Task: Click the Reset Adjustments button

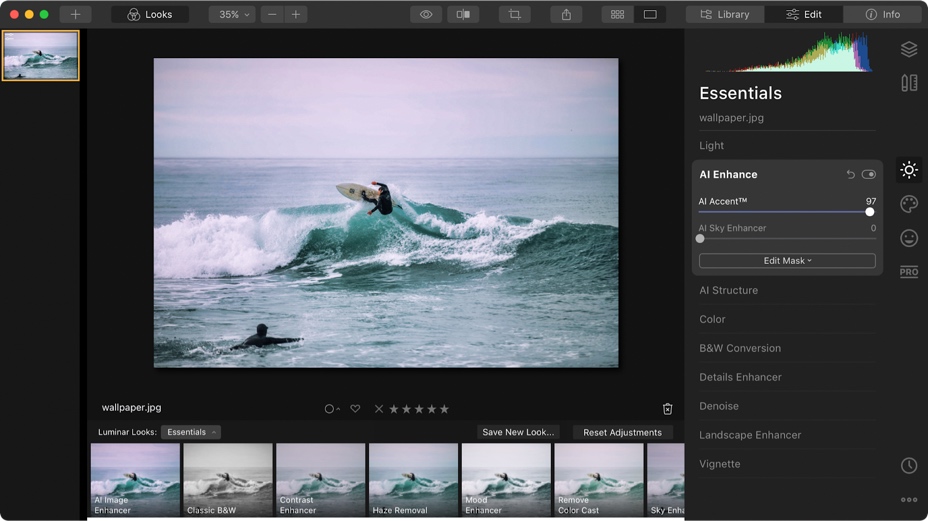Action: [623, 432]
